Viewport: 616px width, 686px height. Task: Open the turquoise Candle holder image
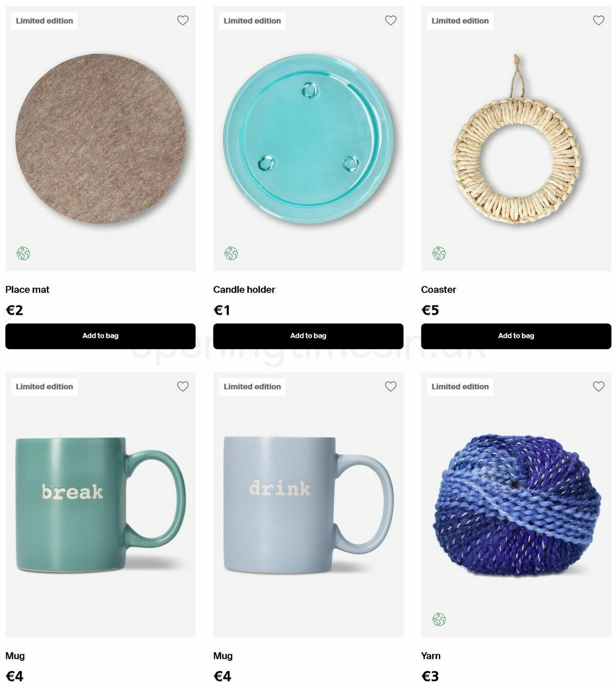tap(308, 139)
